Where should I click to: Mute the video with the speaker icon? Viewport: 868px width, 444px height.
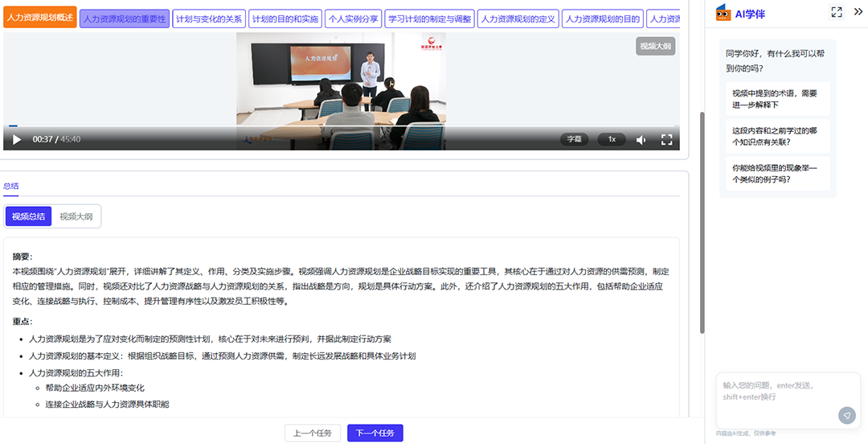[x=641, y=140]
